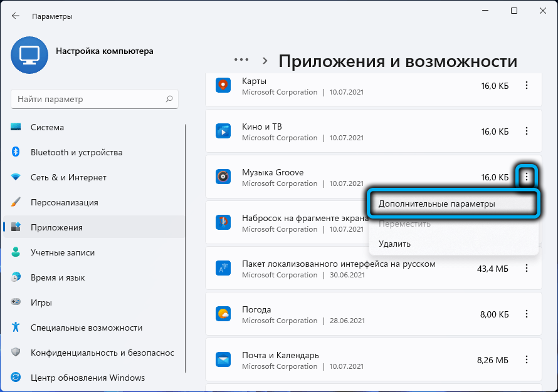Click the Музыка Groove app icon
The width and height of the screenshot is (558, 392).
223,177
